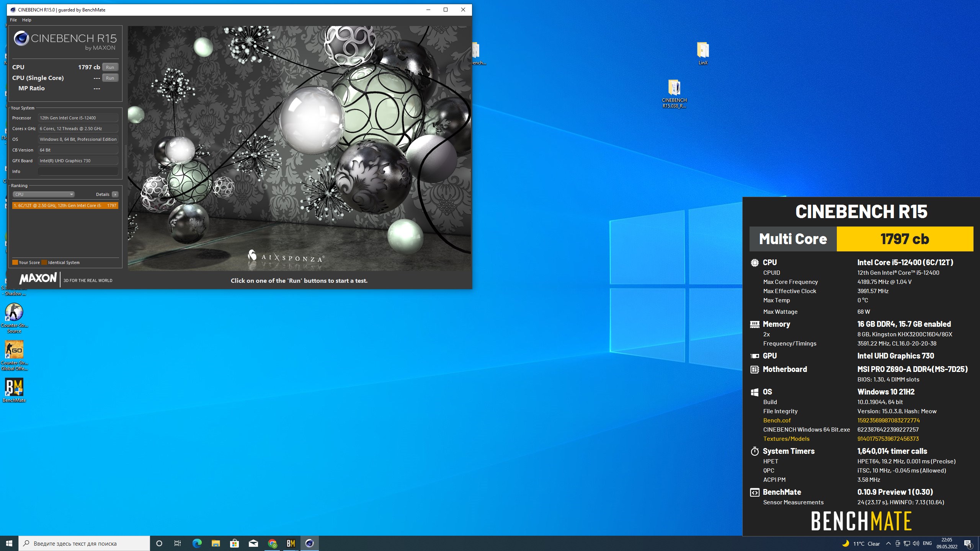Screen dimensions: 980x551
Task: Click the Windows logo icon beside OS
Action: 755,392
